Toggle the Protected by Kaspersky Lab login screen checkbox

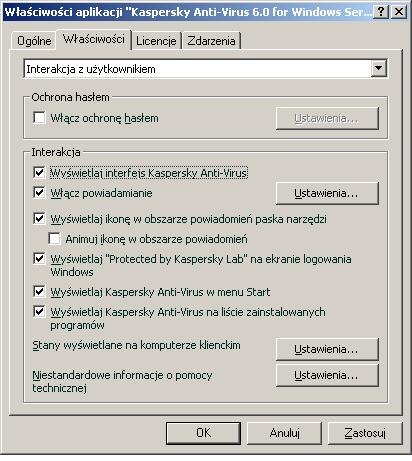coord(39,259)
